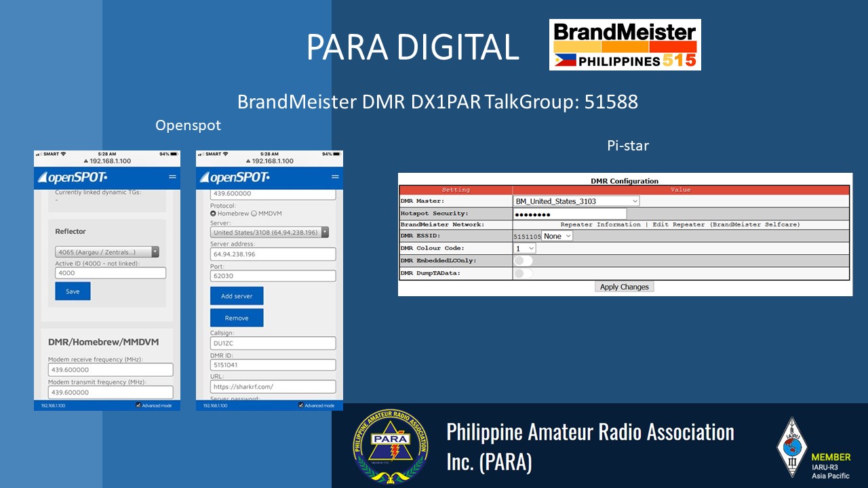Image resolution: width=868 pixels, height=488 pixels.
Task: Click 'Pi-star' caption on slide
Action: pyautogui.click(x=628, y=145)
